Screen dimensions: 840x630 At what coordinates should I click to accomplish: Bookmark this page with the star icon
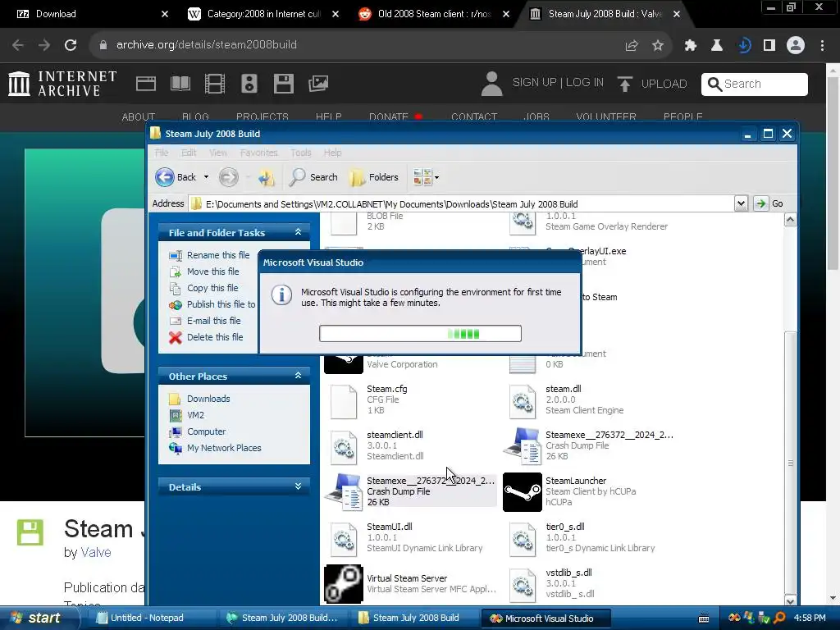click(x=658, y=46)
